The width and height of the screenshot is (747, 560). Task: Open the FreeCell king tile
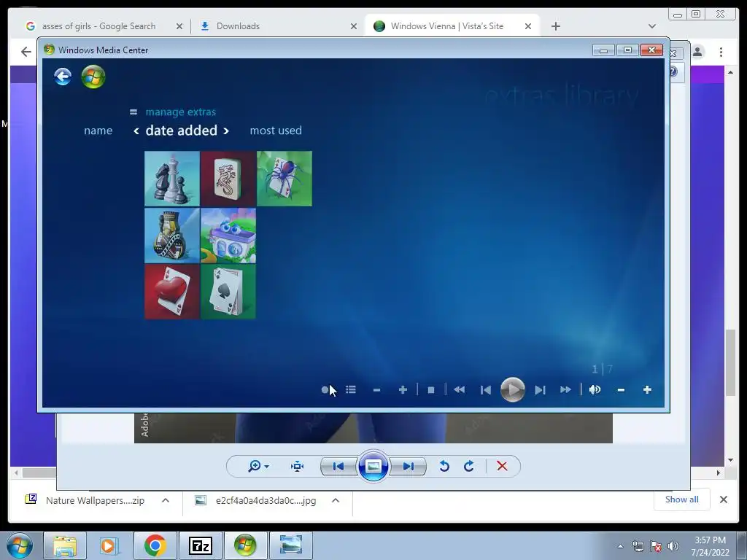172,236
